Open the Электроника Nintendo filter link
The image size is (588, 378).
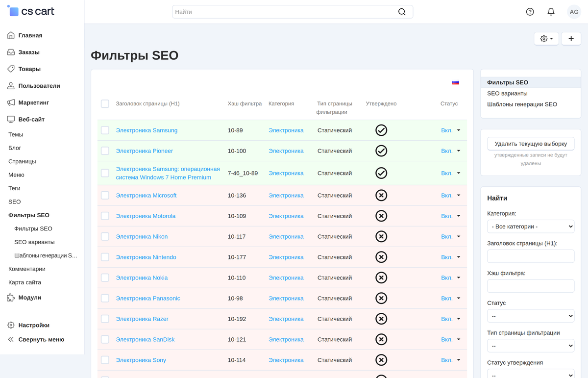pos(146,257)
